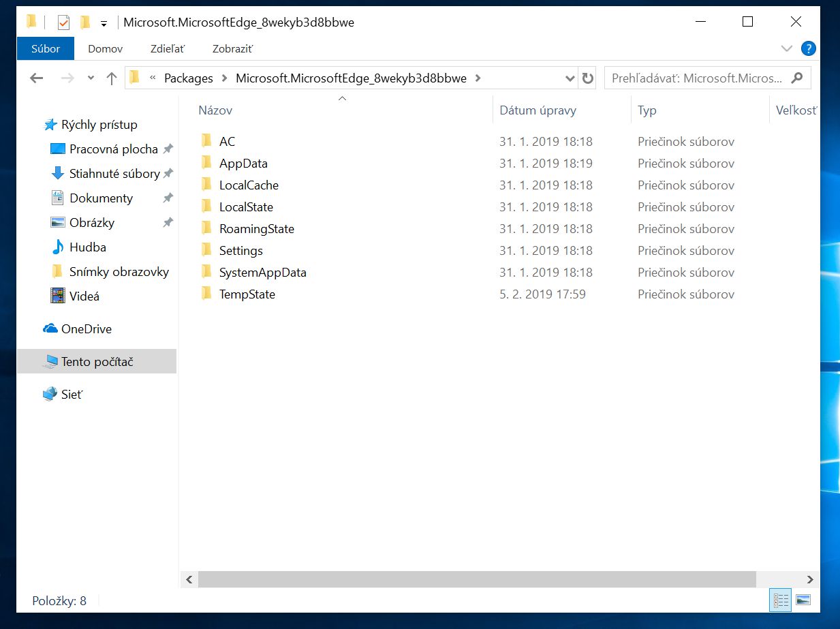Switch to large icons view in status bar
This screenshot has width=840, height=629.
(803, 600)
